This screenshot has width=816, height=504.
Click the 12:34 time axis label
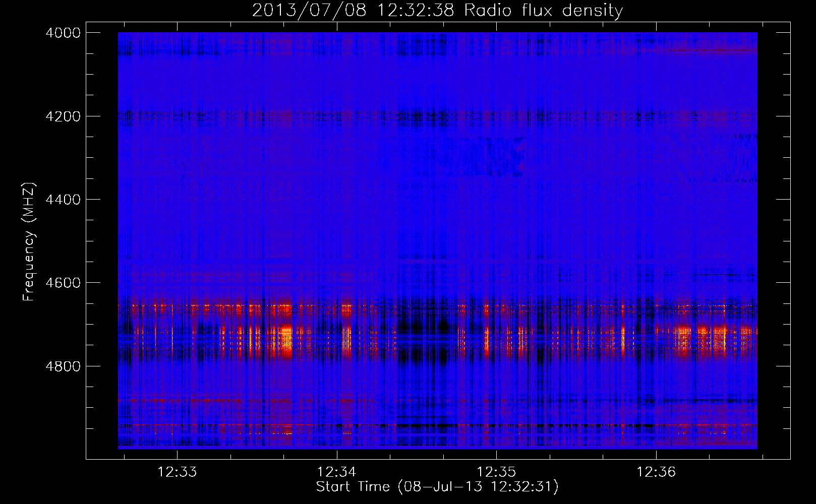(x=336, y=472)
